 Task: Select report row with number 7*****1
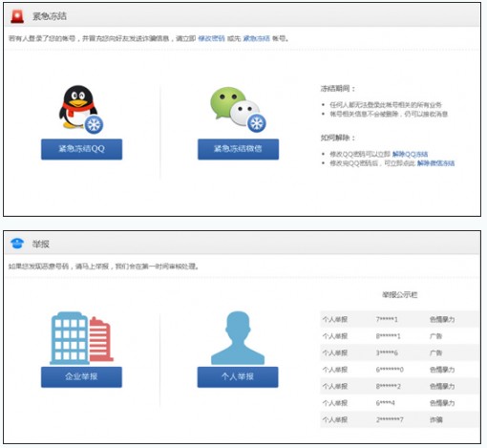click(x=400, y=319)
